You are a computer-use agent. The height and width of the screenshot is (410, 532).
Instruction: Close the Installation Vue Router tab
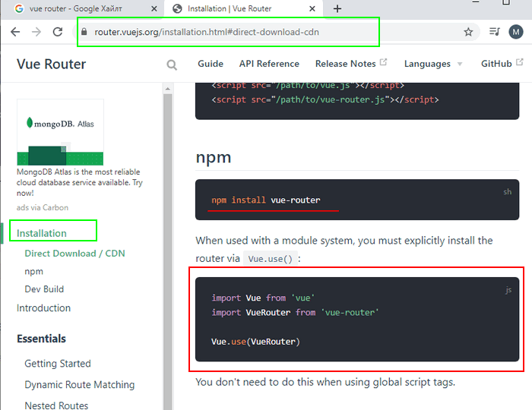(x=312, y=9)
